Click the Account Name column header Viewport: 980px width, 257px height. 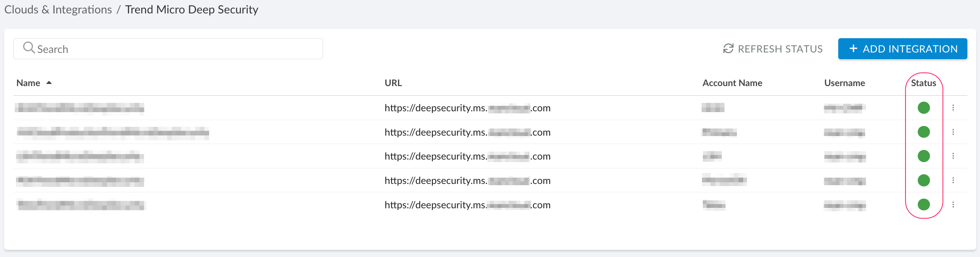(x=732, y=83)
